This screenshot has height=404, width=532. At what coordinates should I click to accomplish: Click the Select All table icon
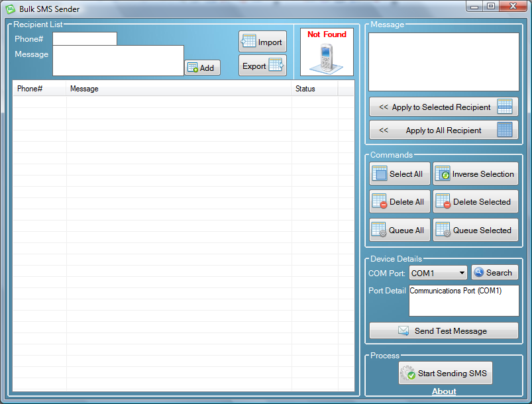[x=380, y=174]
